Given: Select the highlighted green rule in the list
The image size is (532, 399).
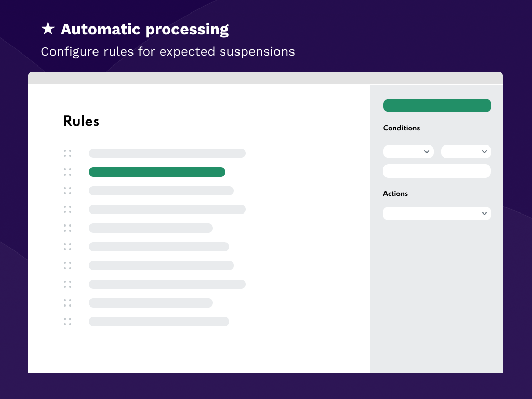Looking at the screenshot, I should [x=157, y=172].
